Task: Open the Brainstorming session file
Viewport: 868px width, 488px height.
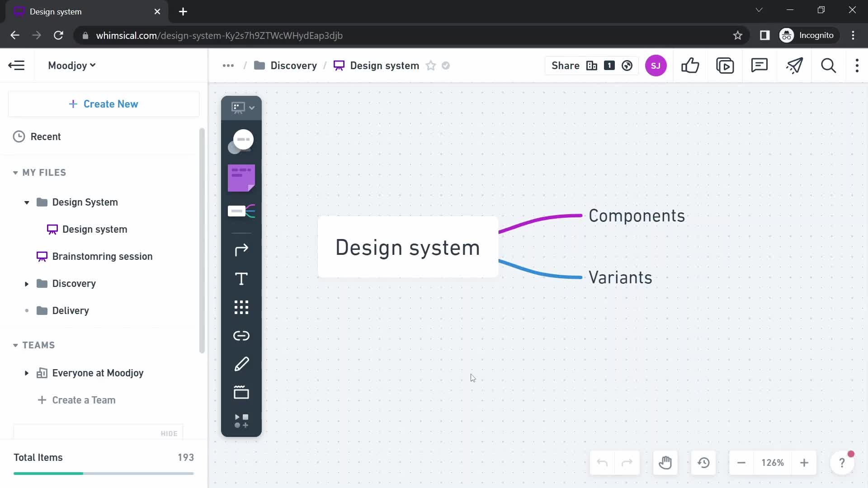Action: click(x=103, y=256)
